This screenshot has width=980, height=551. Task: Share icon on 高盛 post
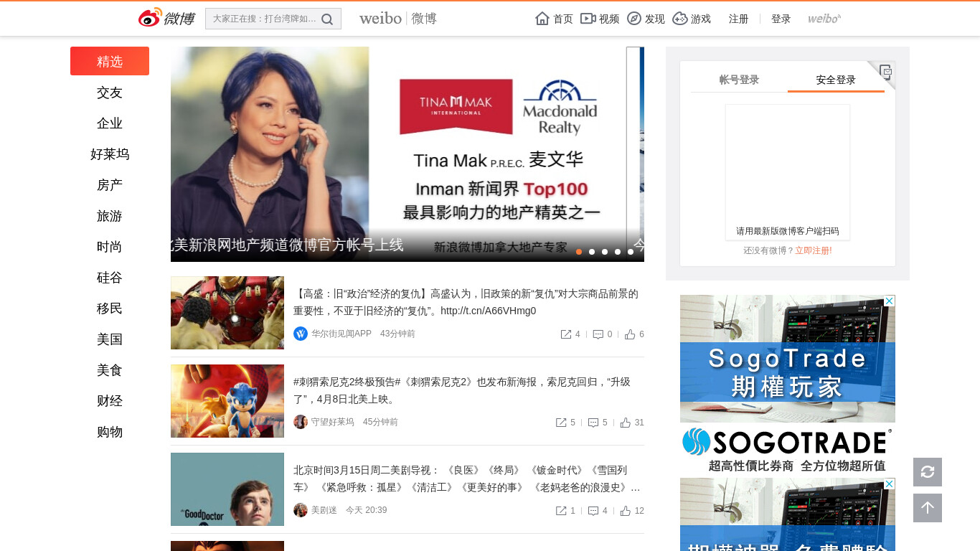pyautogui.click(x=566, y=334)
